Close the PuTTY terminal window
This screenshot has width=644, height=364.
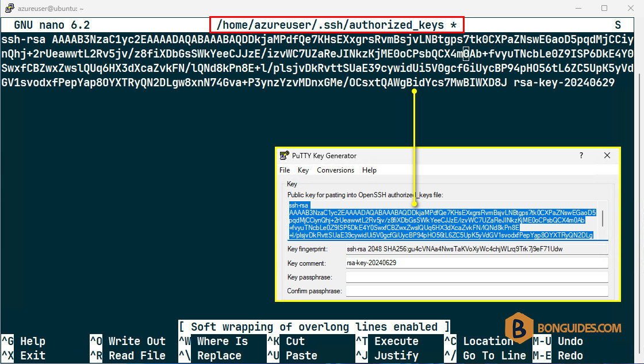[x=630, y=8]
